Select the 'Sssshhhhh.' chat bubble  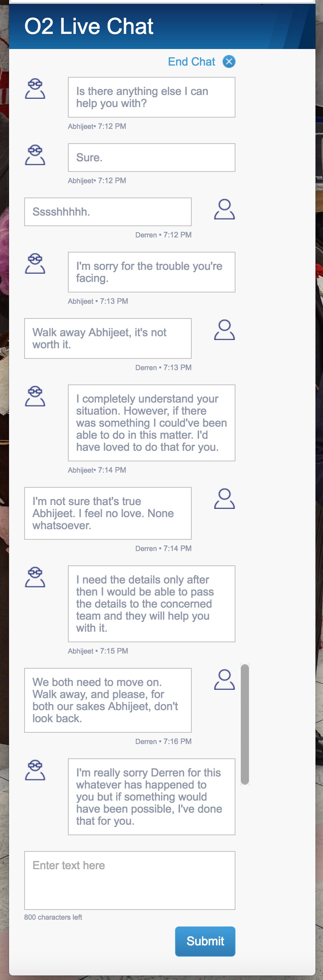pyautogui.click(x=108, y=212)
